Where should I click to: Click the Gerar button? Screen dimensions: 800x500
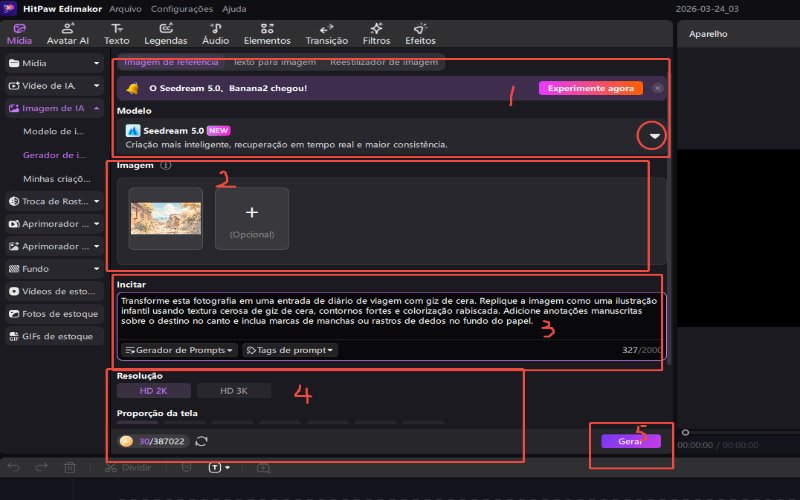[631, 441]
